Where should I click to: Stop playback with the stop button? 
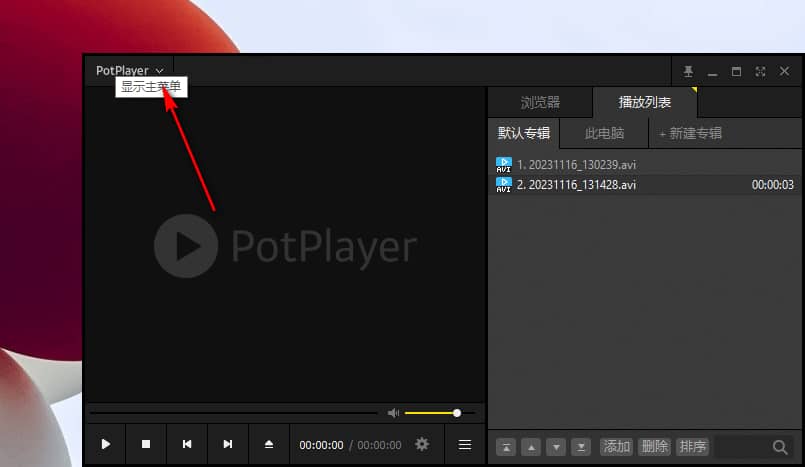coord(146,444)
